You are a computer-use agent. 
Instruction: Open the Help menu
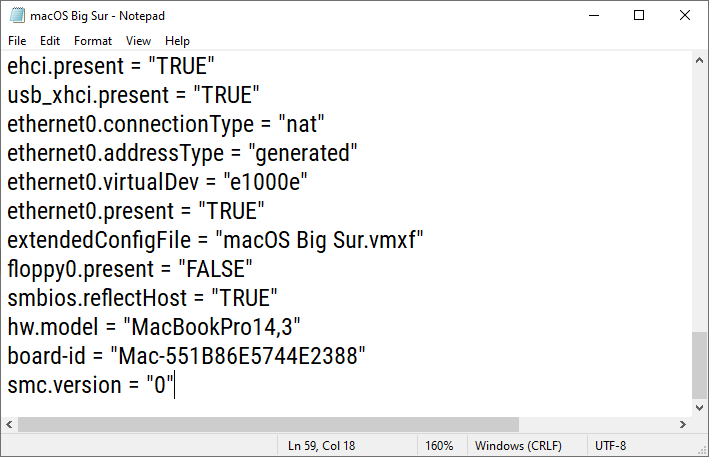(x=177, y=41)
